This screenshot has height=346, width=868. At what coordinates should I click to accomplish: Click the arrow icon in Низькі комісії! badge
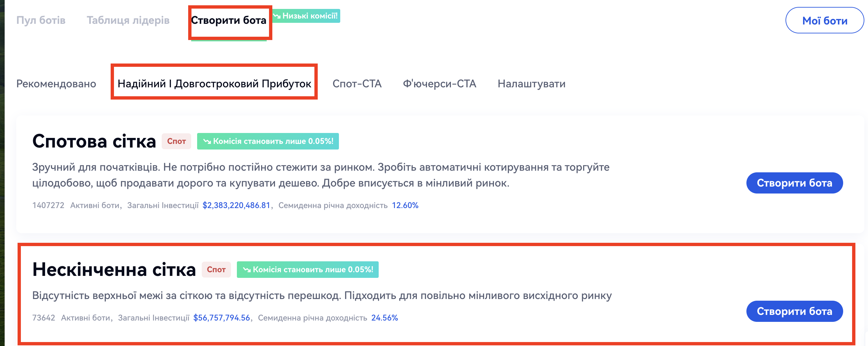pyautogui.click(x=277, y=16)
